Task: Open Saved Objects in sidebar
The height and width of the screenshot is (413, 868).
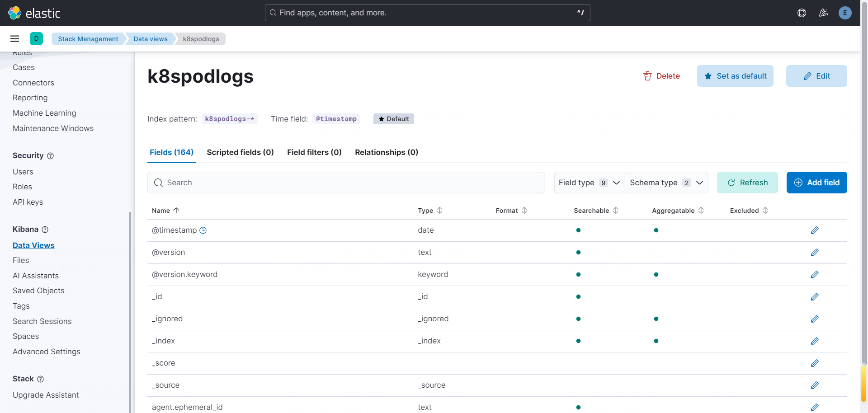Action: (38, 291)
